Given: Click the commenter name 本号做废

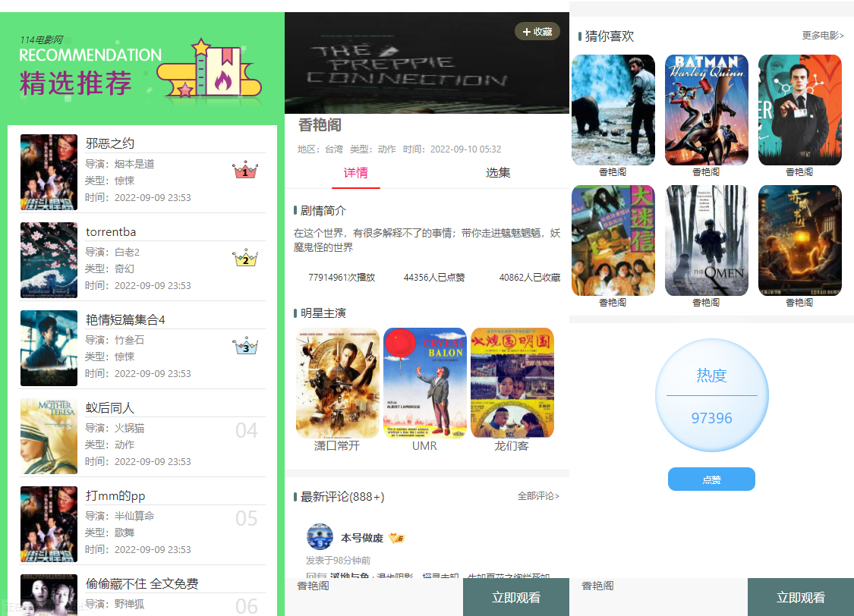Looking at the screenshot, I should point(362,538).
